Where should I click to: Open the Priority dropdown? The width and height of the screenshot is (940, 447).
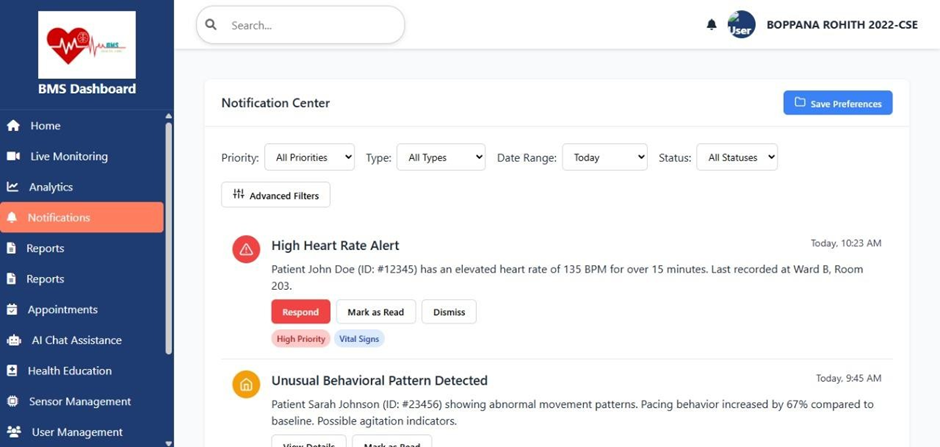coord(309,157)
